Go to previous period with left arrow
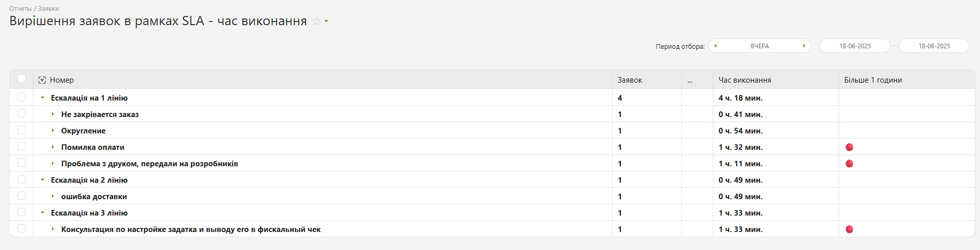This screenshot has width=980, height=250. (715, 46)
